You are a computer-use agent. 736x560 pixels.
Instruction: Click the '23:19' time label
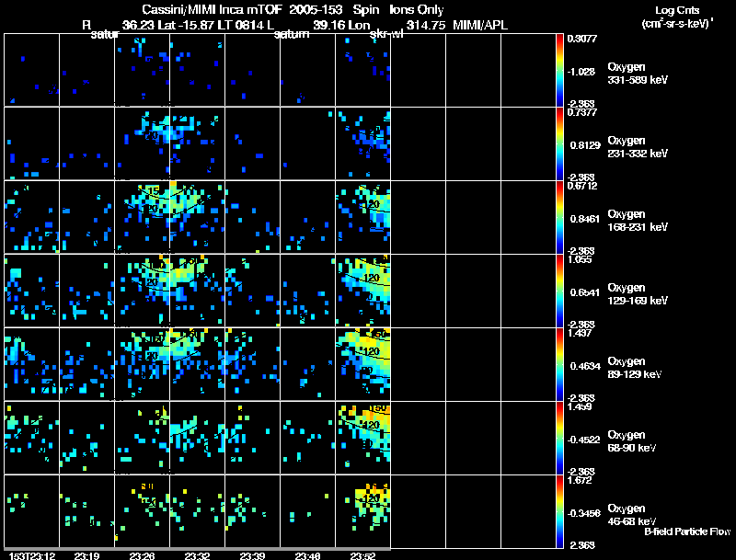pos(86,555)
